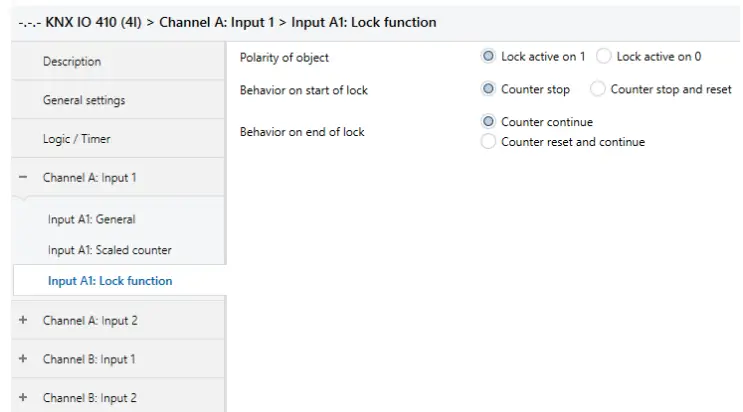Open 'Input A1: General' page

(x=91, y=219)
